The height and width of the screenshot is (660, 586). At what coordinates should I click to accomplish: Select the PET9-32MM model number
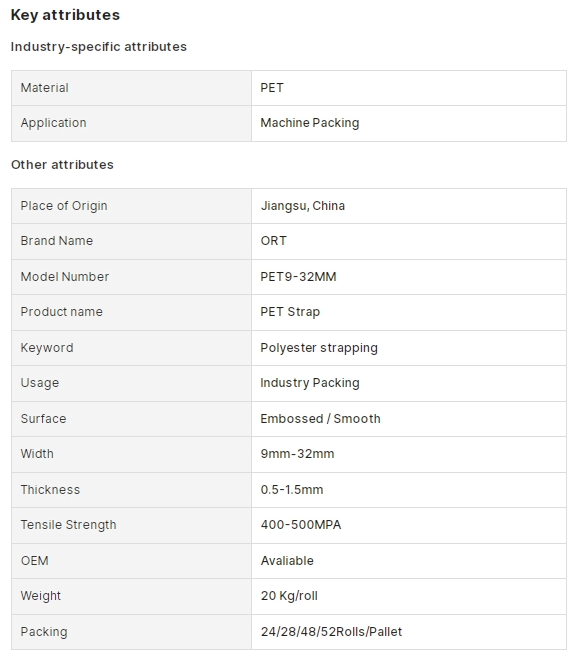pyautogui.click(x=298, y=277)
